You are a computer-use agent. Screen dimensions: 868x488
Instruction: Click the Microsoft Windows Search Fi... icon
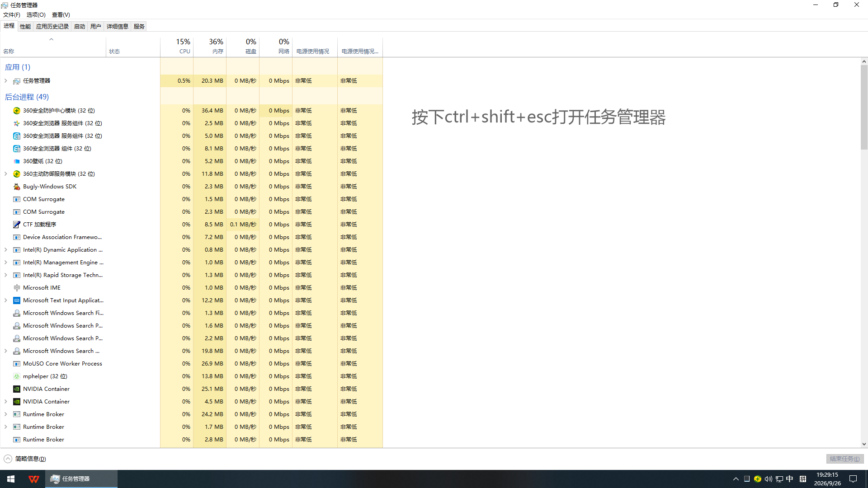(17, 313)
